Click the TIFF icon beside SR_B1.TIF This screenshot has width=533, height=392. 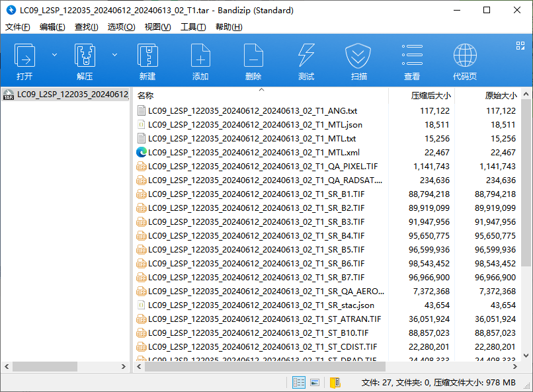(141, 194)
